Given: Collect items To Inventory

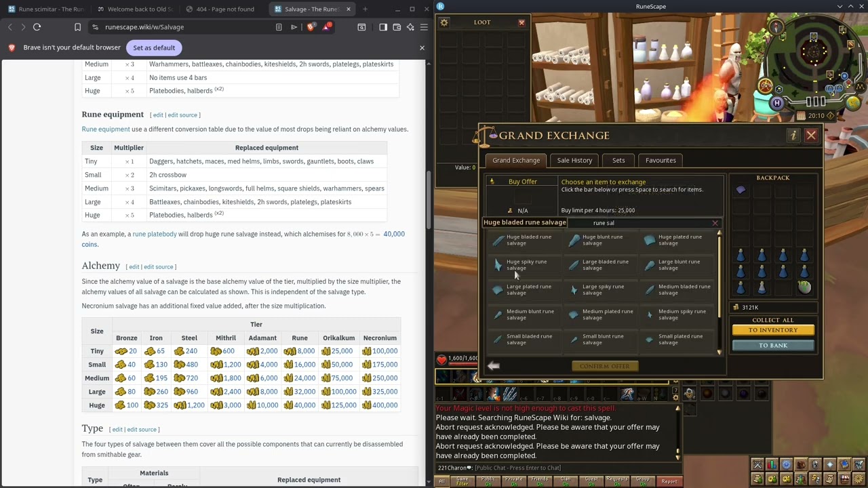Looking at the screenshot, I should pyautogui.click(x=773, y=330).
